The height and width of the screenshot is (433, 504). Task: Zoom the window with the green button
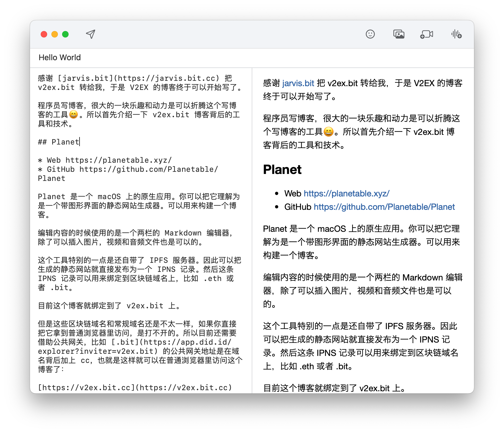pos(65,34)
